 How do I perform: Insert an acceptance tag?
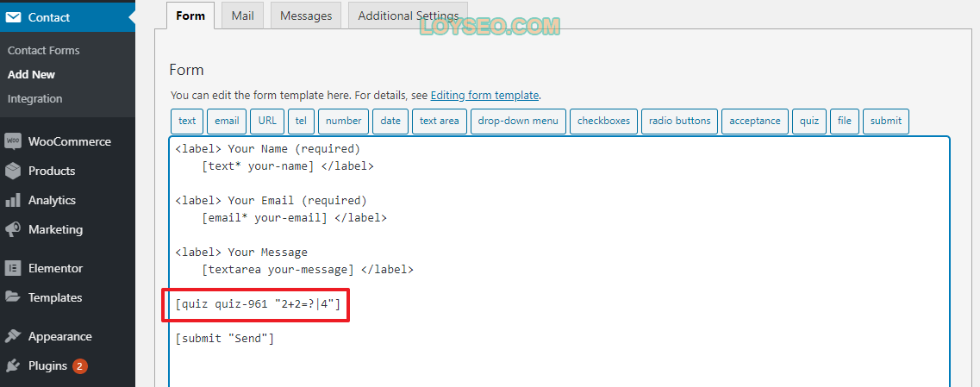pos(755,122)
